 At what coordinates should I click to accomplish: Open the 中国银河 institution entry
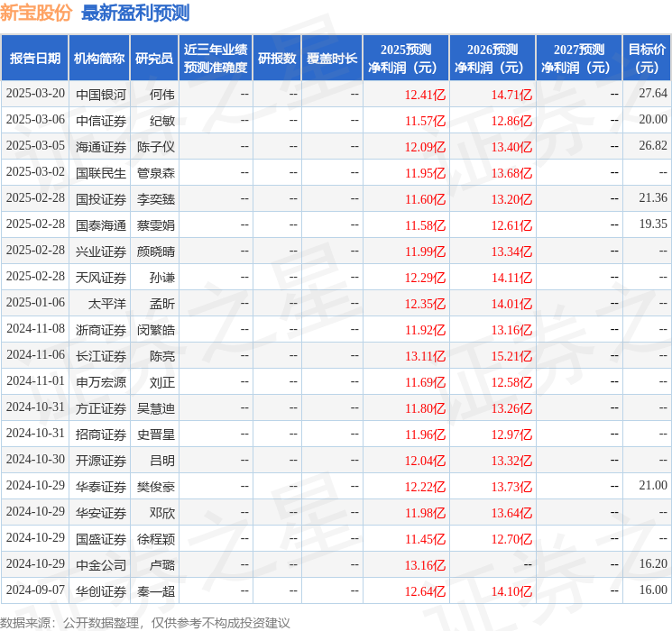pyautogui.click(x=101, y=94)
